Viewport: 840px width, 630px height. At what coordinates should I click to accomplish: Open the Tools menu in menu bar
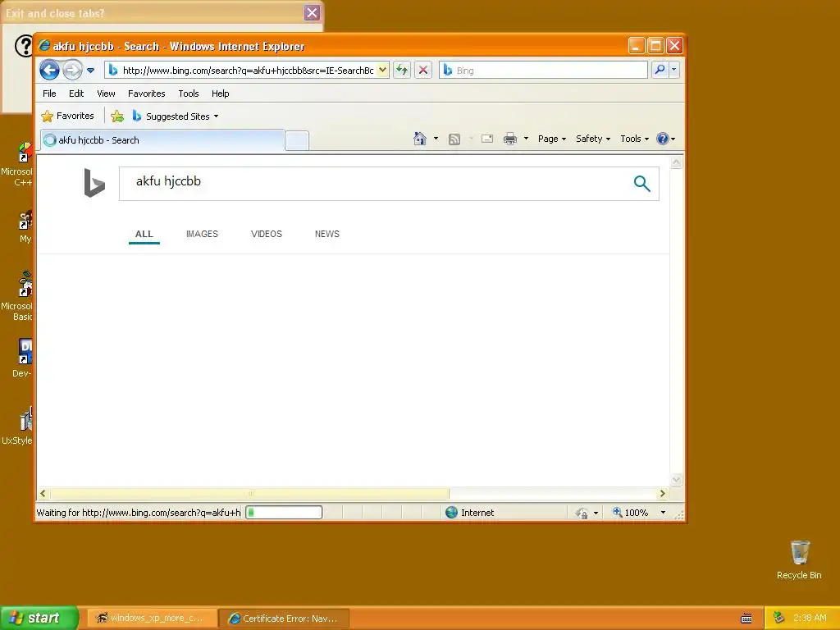(x=189, y=94)
